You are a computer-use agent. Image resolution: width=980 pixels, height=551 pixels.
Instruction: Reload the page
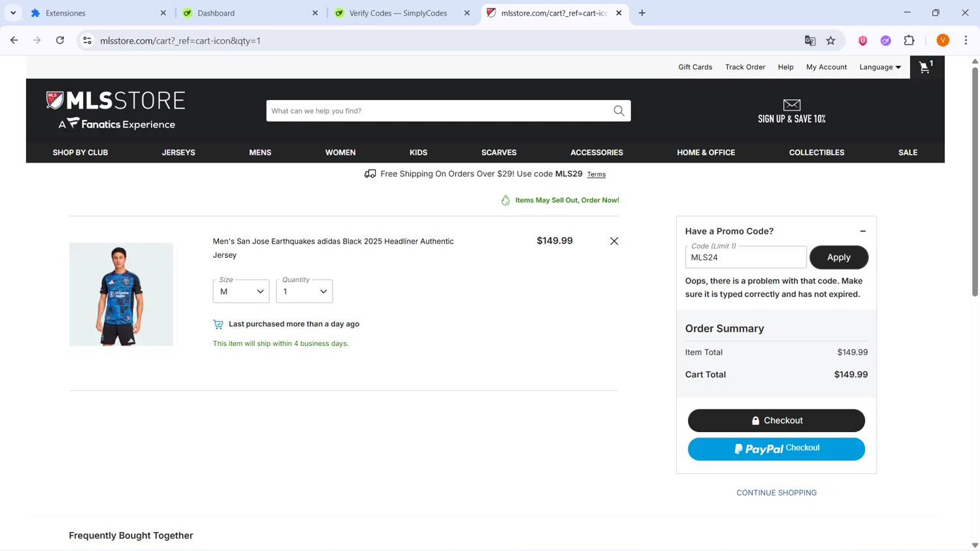pos(60,40)
